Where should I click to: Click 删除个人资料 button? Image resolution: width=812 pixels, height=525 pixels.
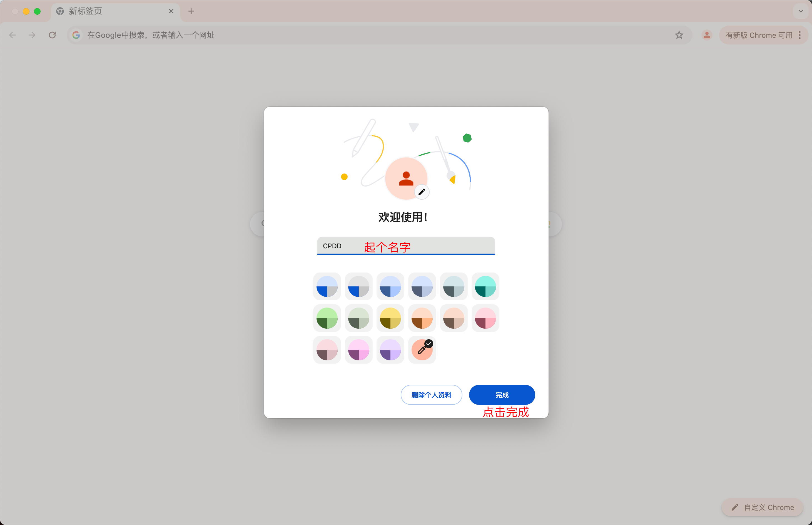pos(431,395)
